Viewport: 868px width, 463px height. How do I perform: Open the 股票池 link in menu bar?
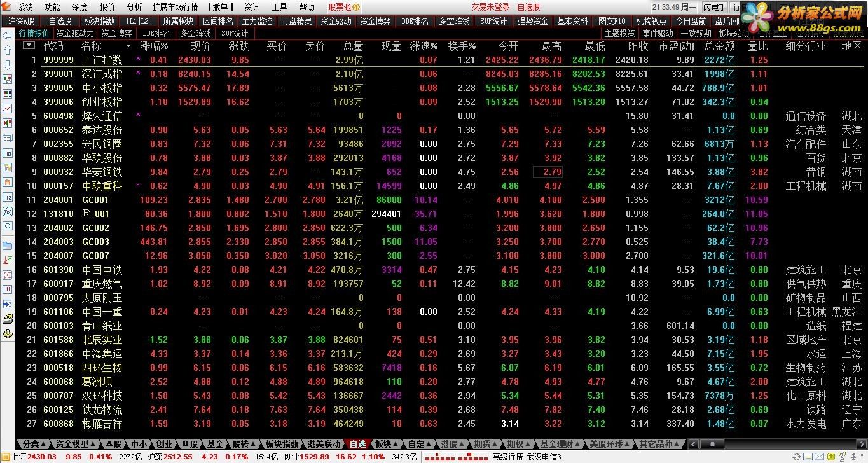[x=343, y=7]
